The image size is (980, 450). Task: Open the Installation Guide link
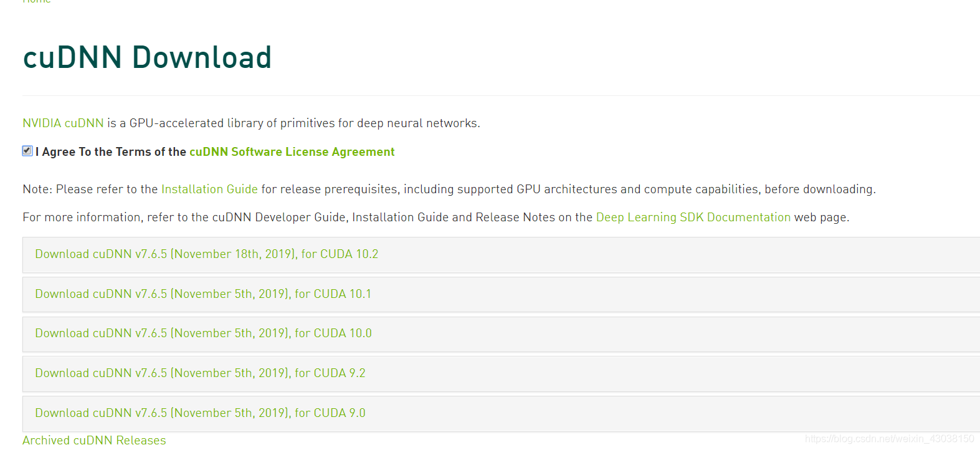tap(209, 189)
